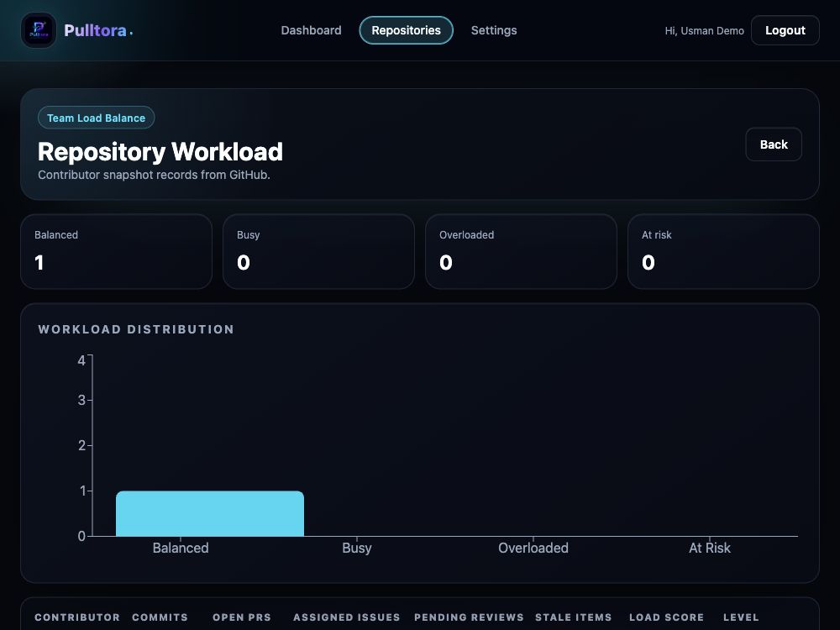Click the Team Load Balance badge
This screenshot has width=840, height=630.
point(96,118)
